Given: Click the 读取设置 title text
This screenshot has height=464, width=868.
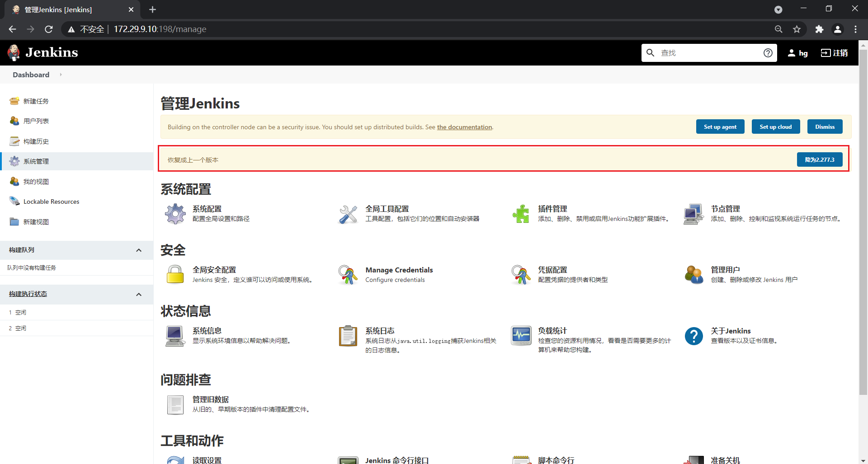Looking at the screenshot, I should click(x=207, y=460).
